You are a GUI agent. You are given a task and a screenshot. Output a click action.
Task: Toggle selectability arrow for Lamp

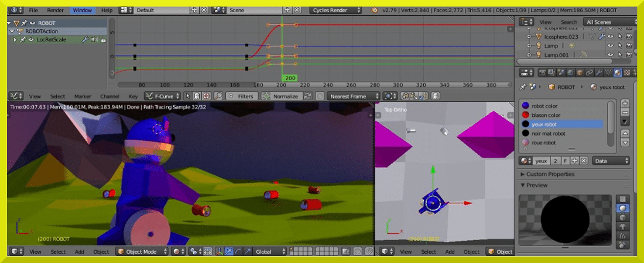click(x=620, y=46)
